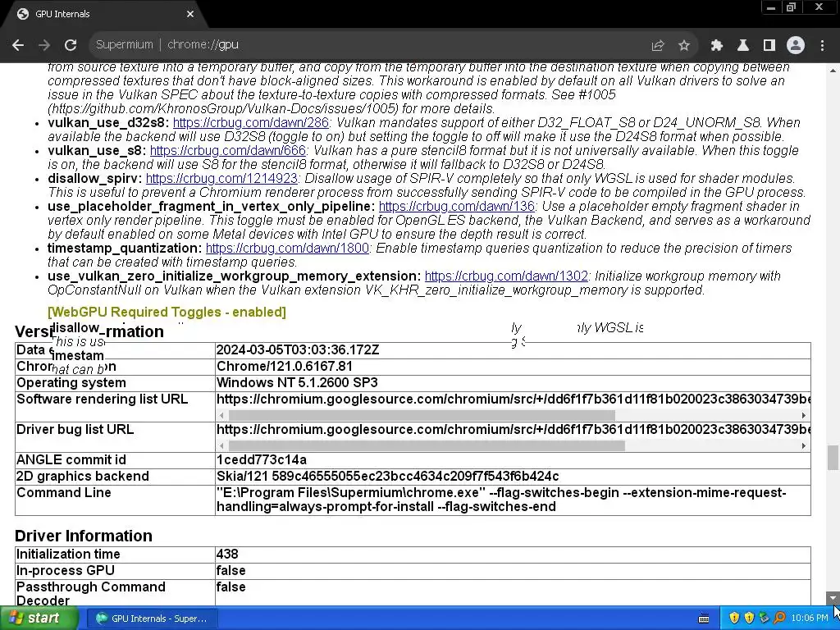Open the crbug.com/dawn/1800 link
The width and height of the screenshot is (840, 630).
pos(287,248)
